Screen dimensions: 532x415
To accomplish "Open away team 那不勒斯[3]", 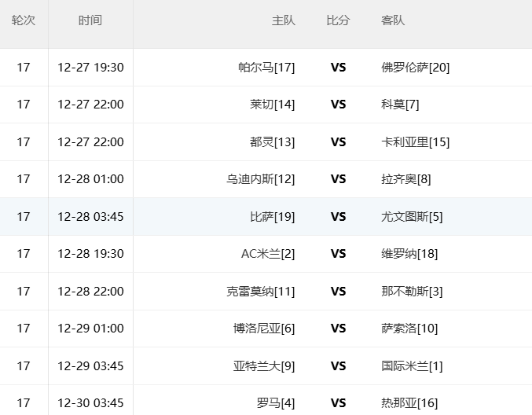I will coord(412,292).
